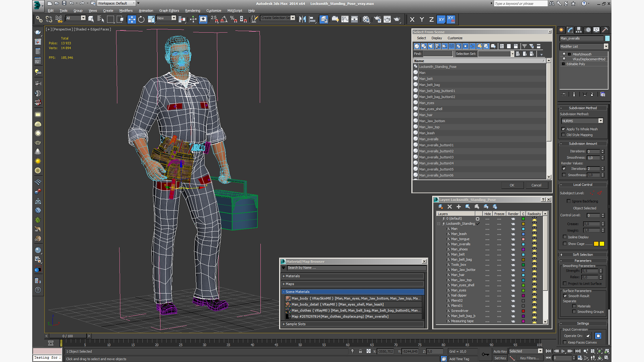644x362 pixels.
Task: Open the Modifiers menu
Action: tap(126, 11)
